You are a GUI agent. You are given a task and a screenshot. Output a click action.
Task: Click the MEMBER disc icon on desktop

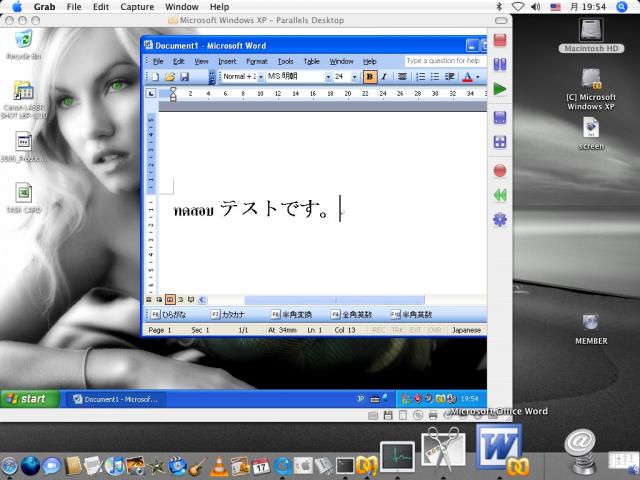[591, 322]
